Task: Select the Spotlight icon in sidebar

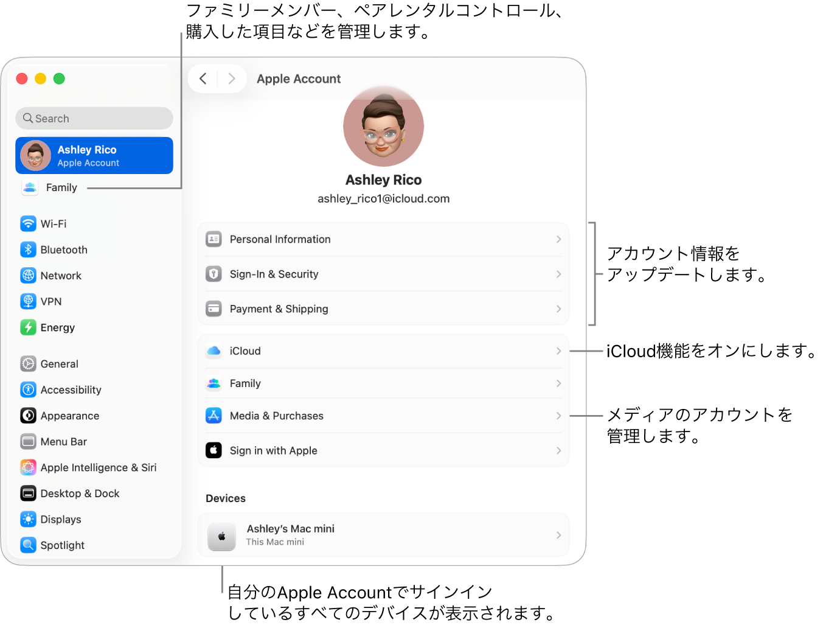Action: [x=28, y=545]
